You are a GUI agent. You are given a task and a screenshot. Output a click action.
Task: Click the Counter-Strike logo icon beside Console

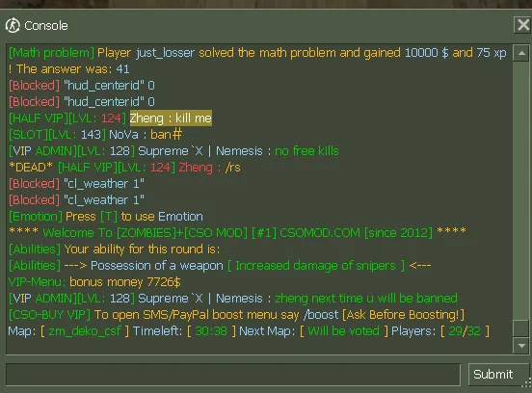point(13,25)
